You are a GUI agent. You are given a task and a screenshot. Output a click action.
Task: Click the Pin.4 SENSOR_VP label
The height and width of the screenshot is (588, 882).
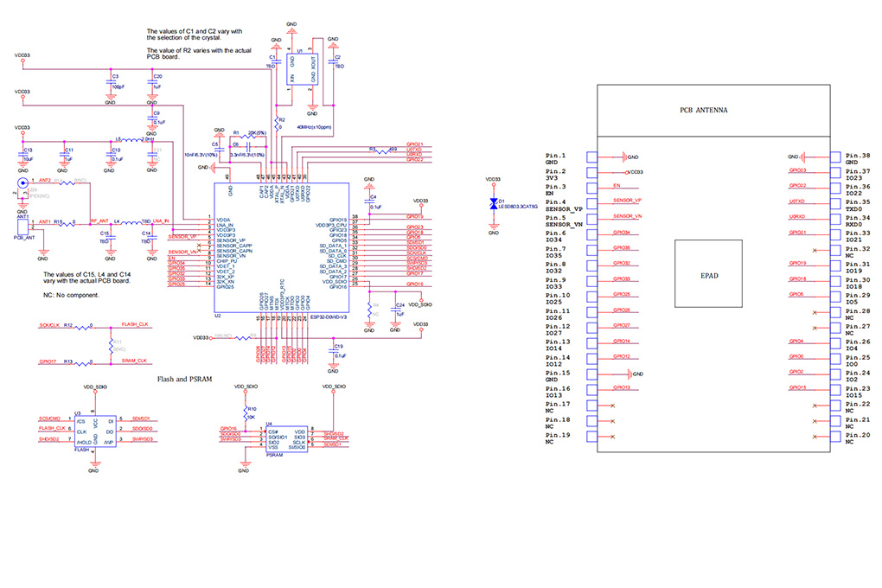click(x=564, y=206)
